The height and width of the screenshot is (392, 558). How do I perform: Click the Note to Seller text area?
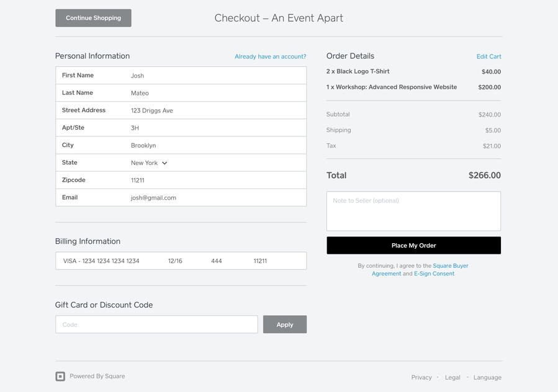pyautogui.click(x=413, y=212)
